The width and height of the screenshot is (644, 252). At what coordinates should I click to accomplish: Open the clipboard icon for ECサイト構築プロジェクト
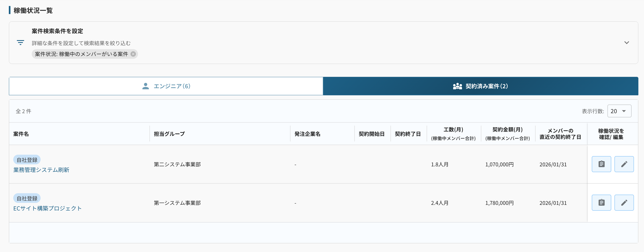[601, 203]
